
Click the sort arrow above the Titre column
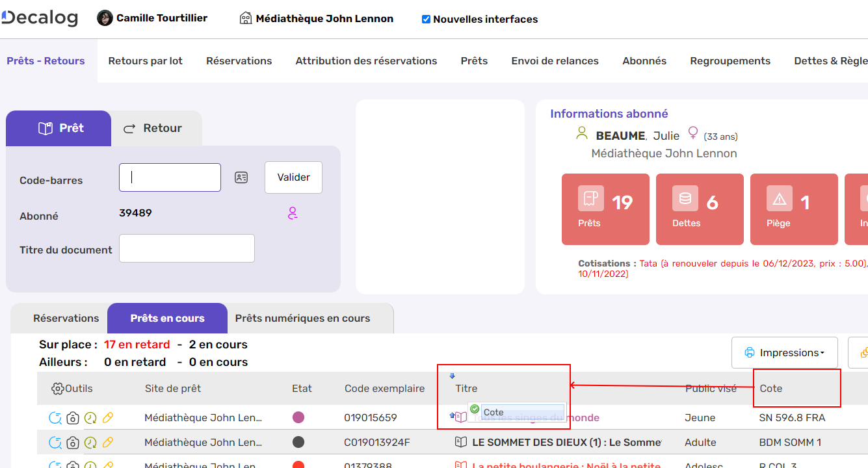[x=452, y=376]
